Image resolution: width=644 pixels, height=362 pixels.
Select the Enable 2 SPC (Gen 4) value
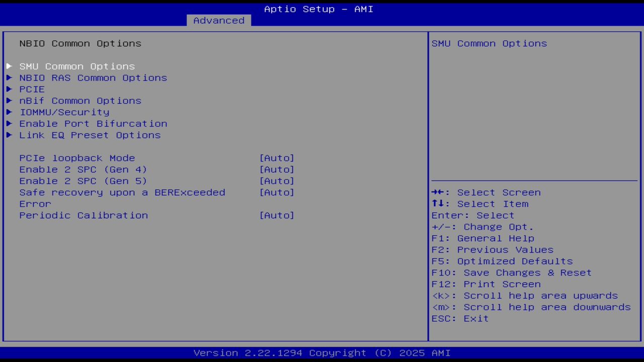pos(277,169)
